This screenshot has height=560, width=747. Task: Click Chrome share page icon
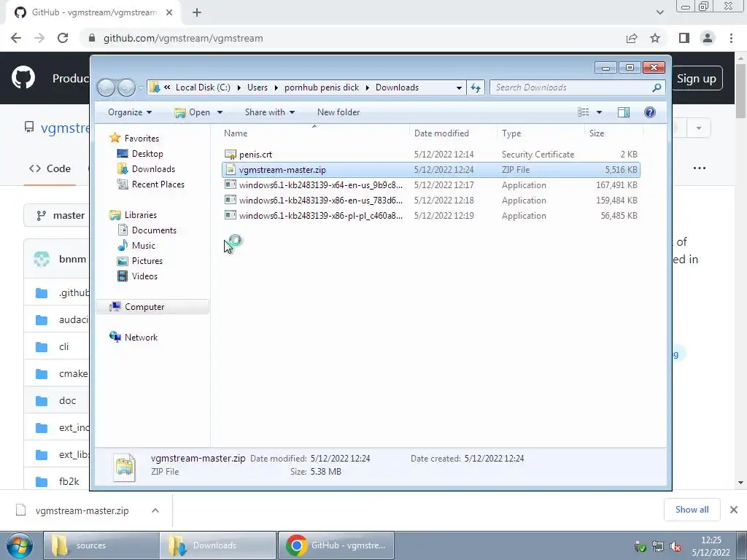[632, 38]
